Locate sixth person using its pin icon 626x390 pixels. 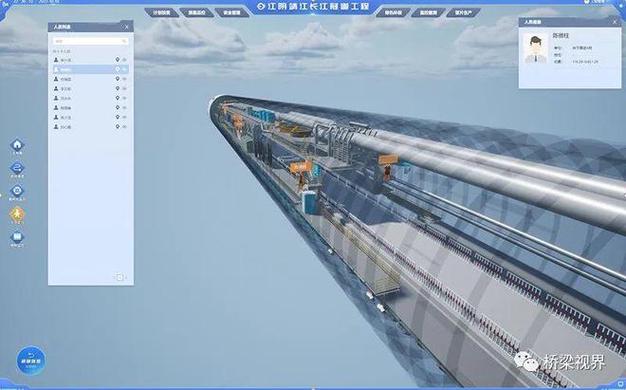(117, 107)
